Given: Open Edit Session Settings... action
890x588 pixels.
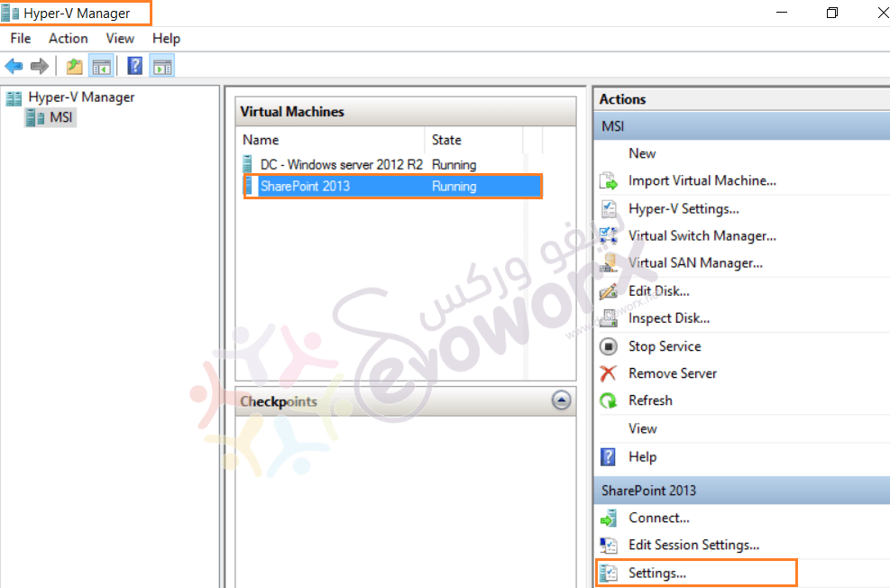Looking at the screenshot, I should click(693, 546).
